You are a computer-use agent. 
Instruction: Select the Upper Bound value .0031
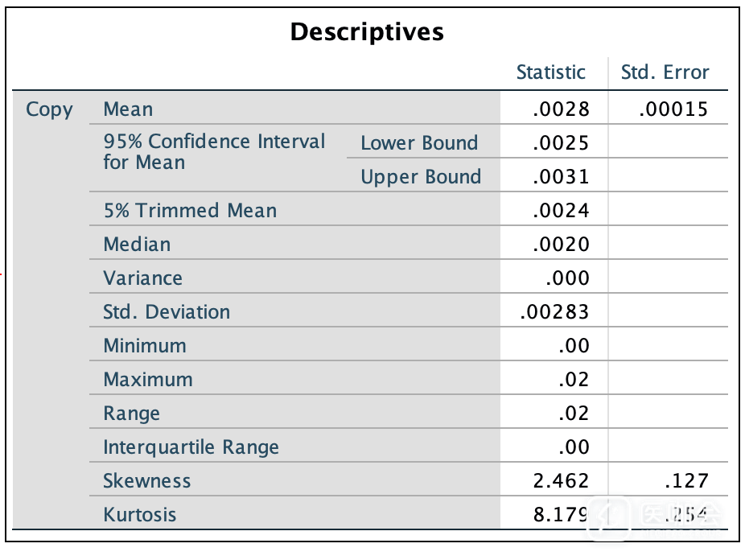[x=561, y=177]
